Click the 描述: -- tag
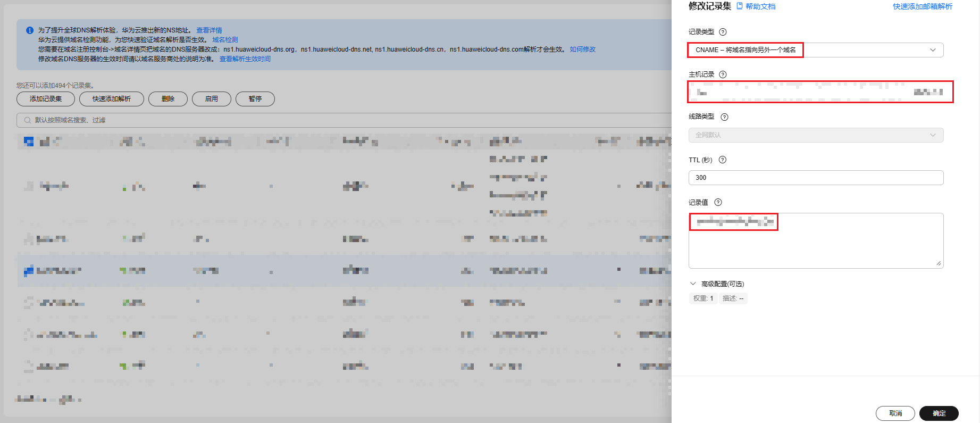This screenshot has height=423, width=980. click(733, 298)
